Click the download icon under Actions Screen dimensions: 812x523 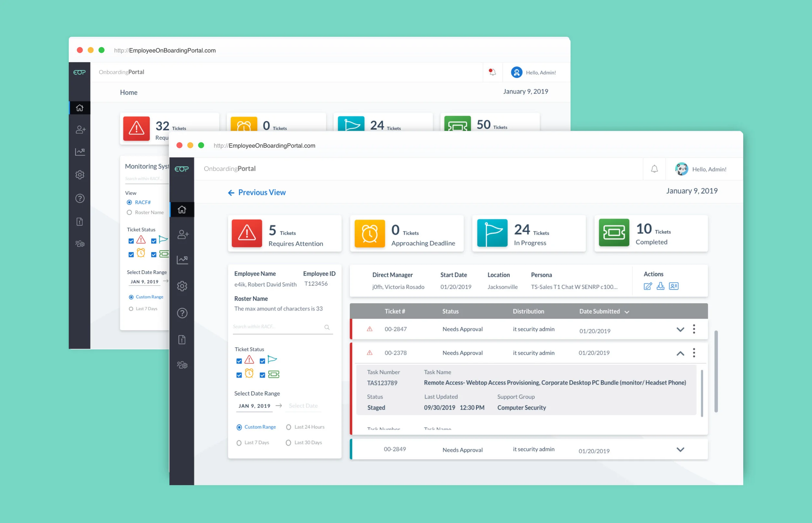[x=660, y=286]
